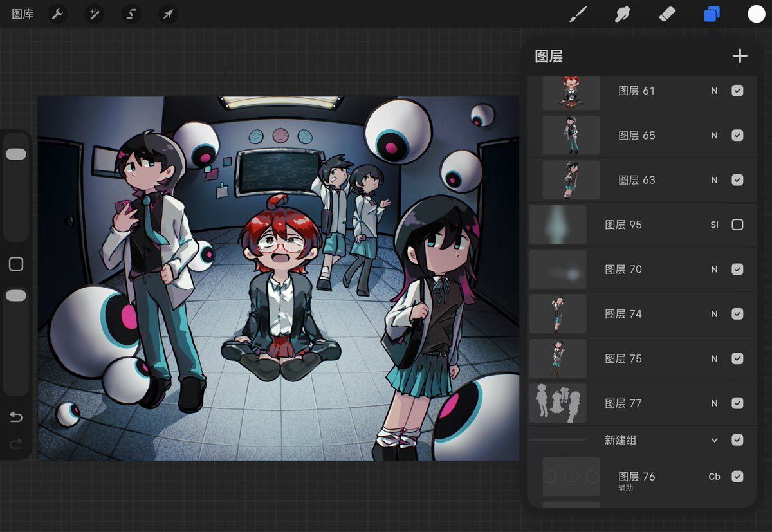772x532 pixels.
Task: Select the 图层 75 thumbnail
Action: (x=558, y=358)
